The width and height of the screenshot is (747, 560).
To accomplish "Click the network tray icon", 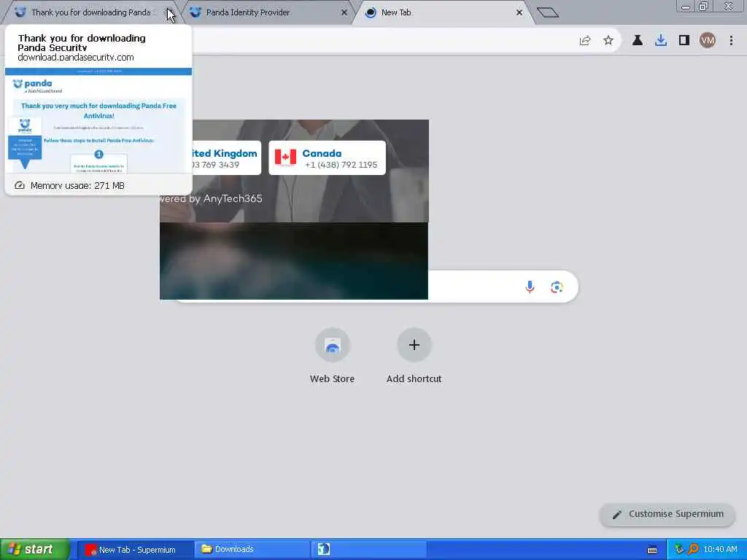I will 680,550.
